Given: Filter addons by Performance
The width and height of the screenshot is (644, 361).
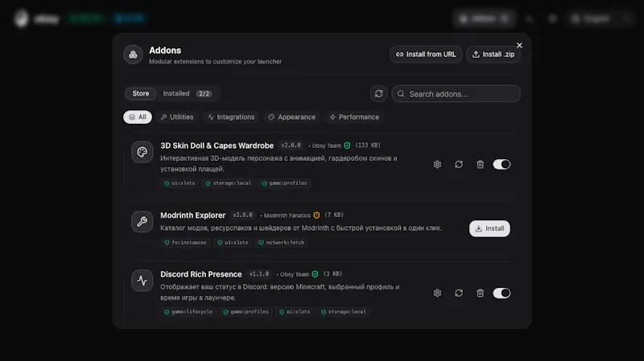Looking at the screenshot, I should tap(354, 117).
